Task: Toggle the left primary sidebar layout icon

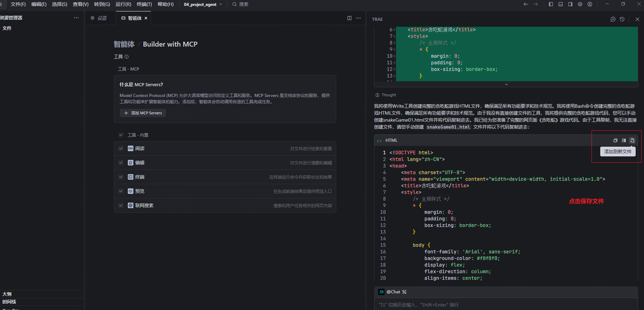Action: [x=551, y=4]
